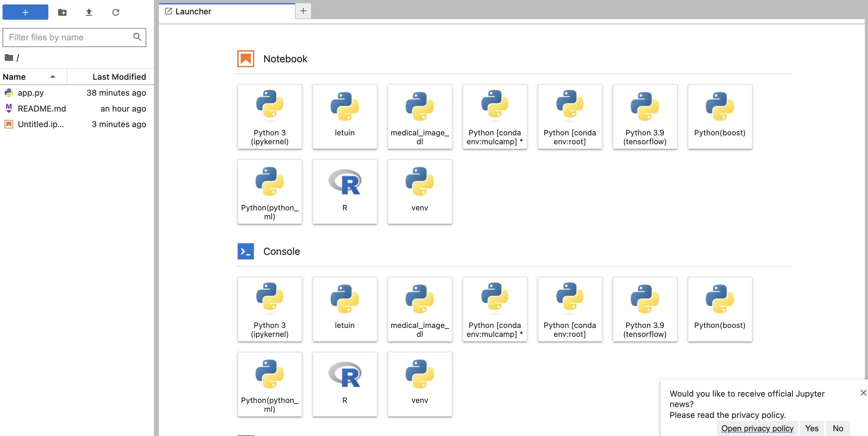The image size is (868, 436).
Task: Open medical_image_dl console
Action: point(420,309)
